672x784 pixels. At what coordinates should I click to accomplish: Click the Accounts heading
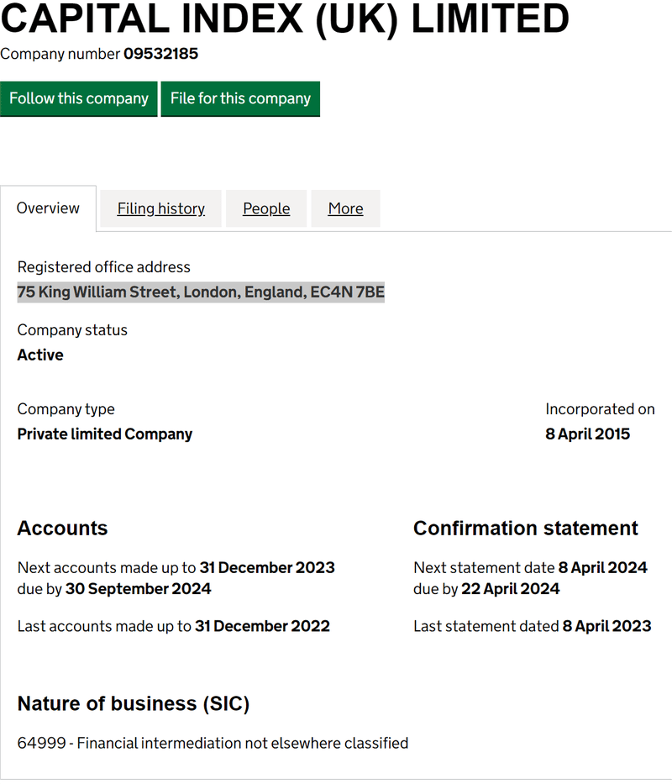pyautogui.click(x=62, y=529)
